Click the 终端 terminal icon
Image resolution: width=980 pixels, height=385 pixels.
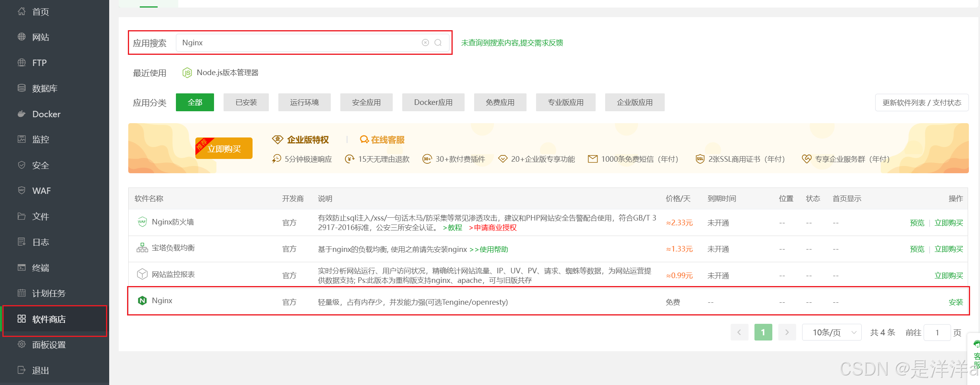(22, 267)
